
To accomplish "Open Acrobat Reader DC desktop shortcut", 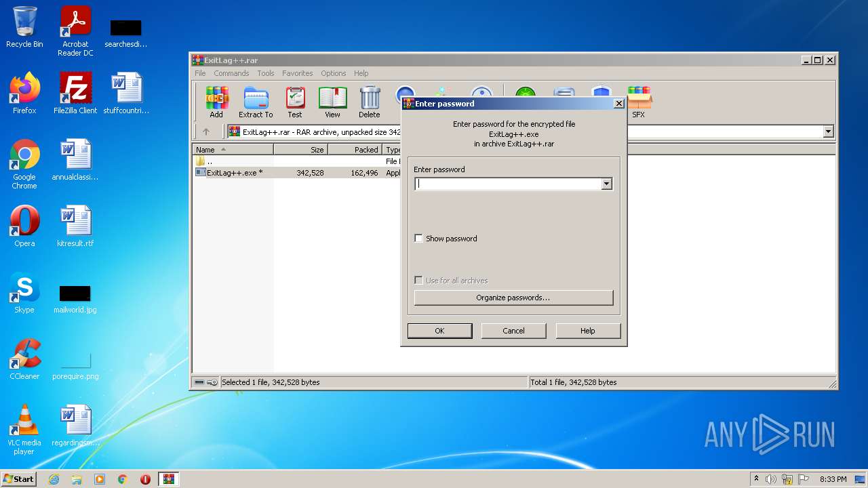I will (75, 31).
